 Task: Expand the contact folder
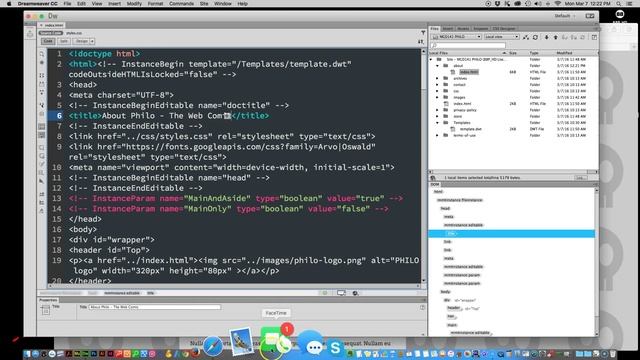[437, 84]
